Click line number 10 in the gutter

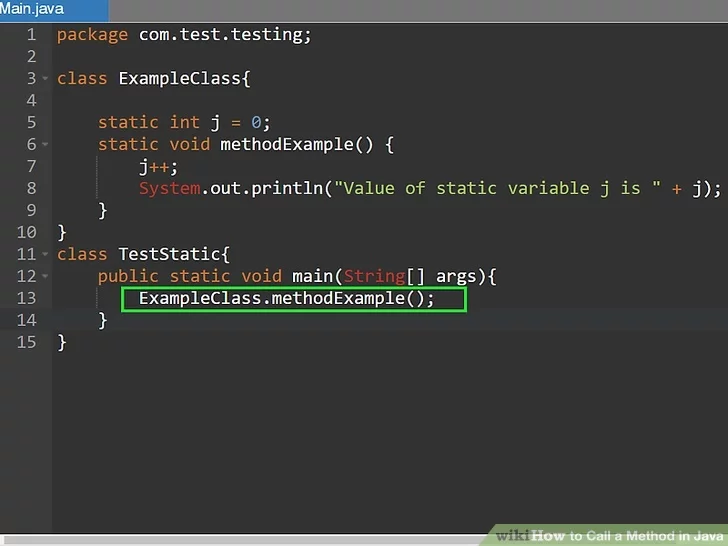tap(26, 232)
